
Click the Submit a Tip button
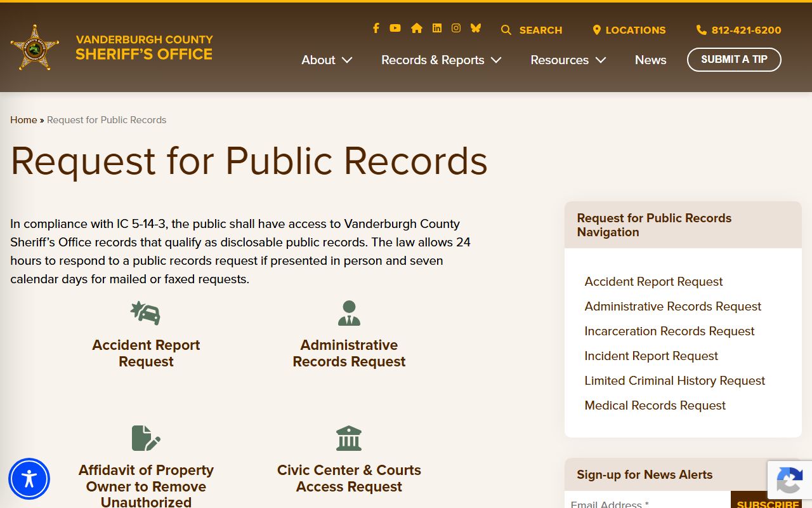(x=734, y=60)
